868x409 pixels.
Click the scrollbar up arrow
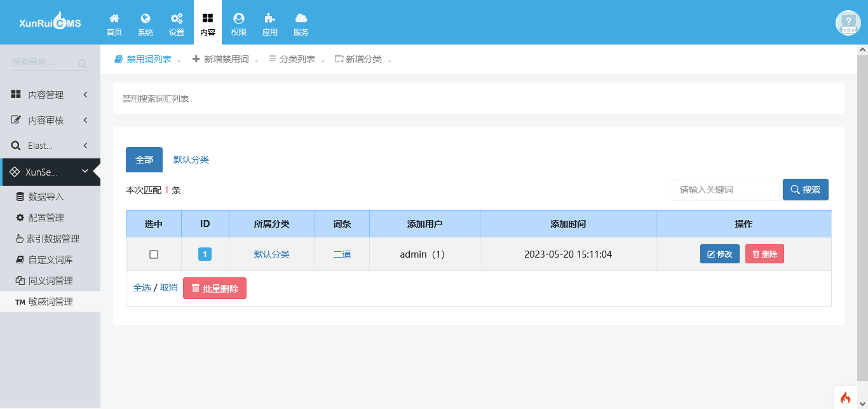coord(862,49)
